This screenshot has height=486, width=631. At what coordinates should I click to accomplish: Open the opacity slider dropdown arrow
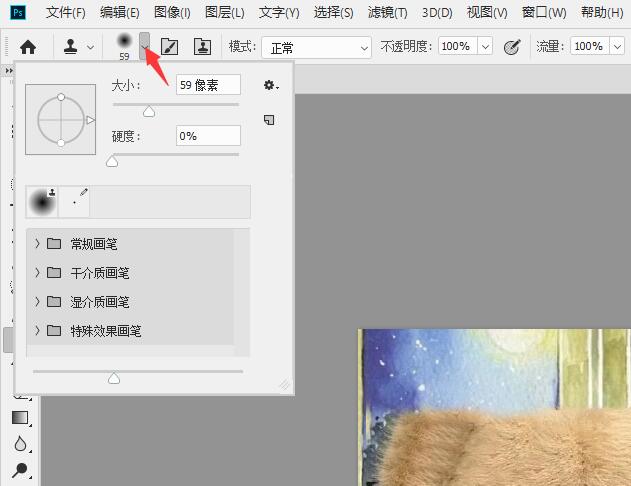(485, 47)
